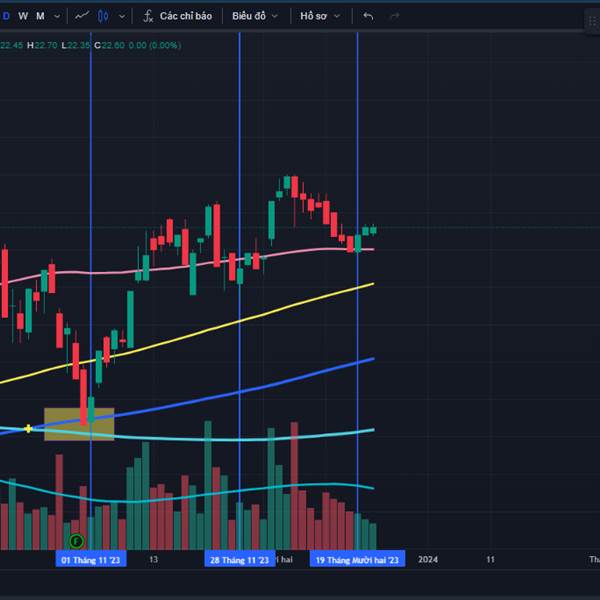Select the candlestick chart style icon
The height and width of the screenshot is (600, 600).
click(103, 16)
